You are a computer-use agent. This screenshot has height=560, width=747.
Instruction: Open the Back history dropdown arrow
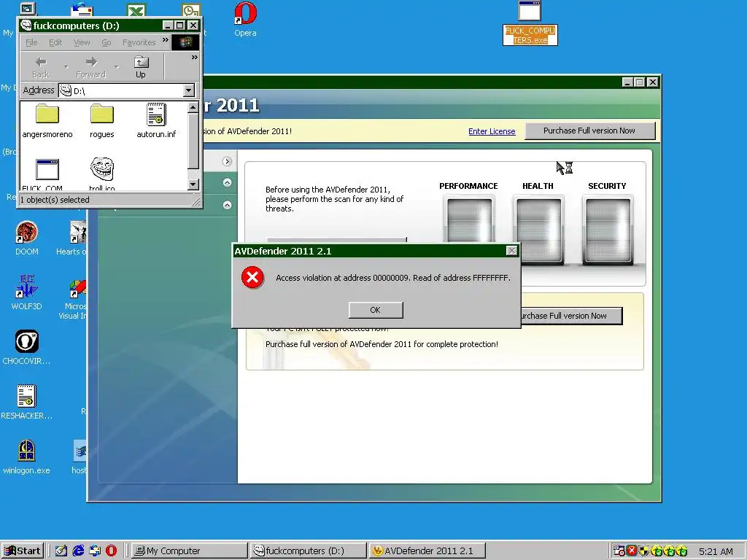[66, 67]
